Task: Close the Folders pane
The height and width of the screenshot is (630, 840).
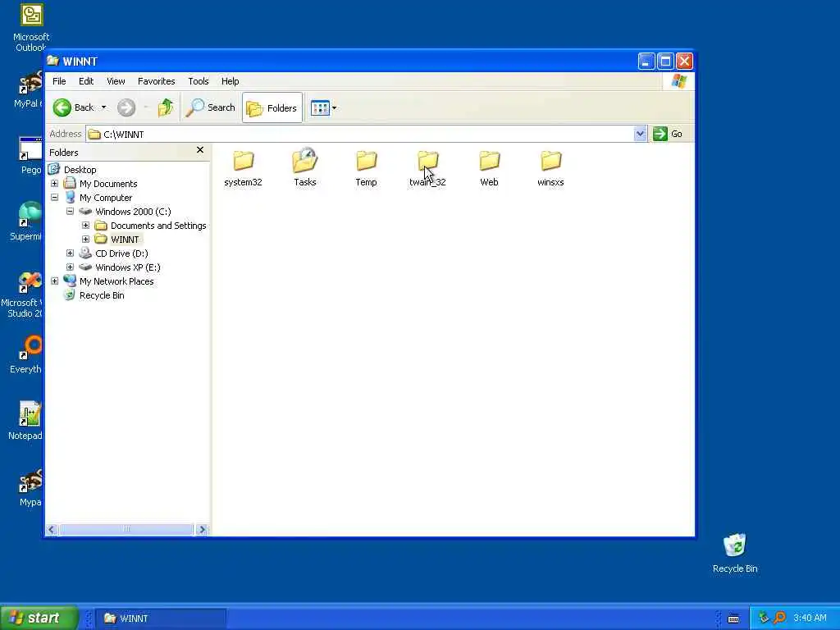Action: pyautogui.click(x=200, y=150)
